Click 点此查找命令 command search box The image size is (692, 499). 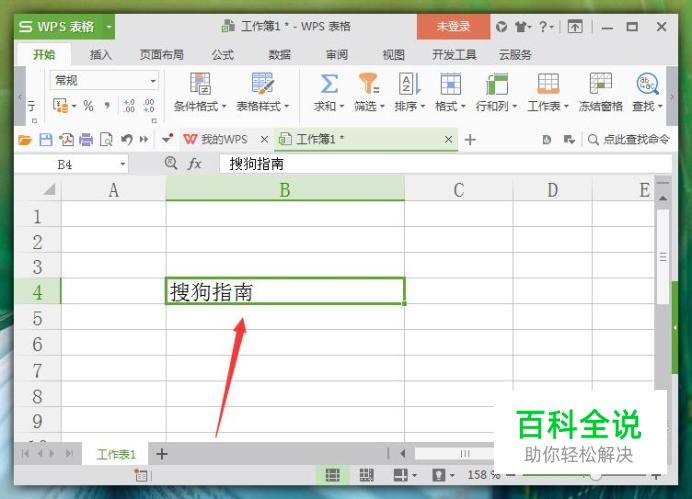[x=628, y=140]
